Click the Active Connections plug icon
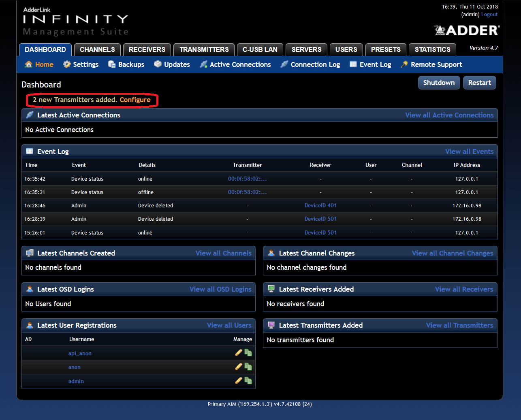521x420 pixels. [x=203, y=64]
